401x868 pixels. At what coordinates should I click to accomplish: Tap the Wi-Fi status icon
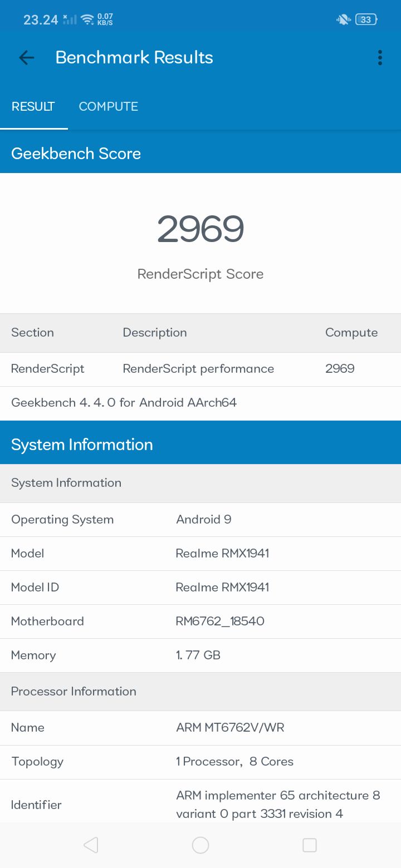[87, 19]
